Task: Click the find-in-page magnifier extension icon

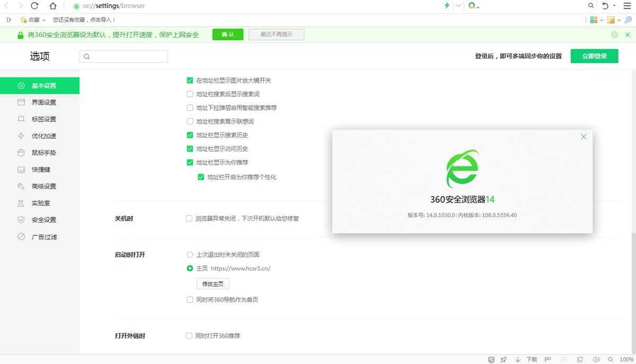Action: (x=628, y=20)
